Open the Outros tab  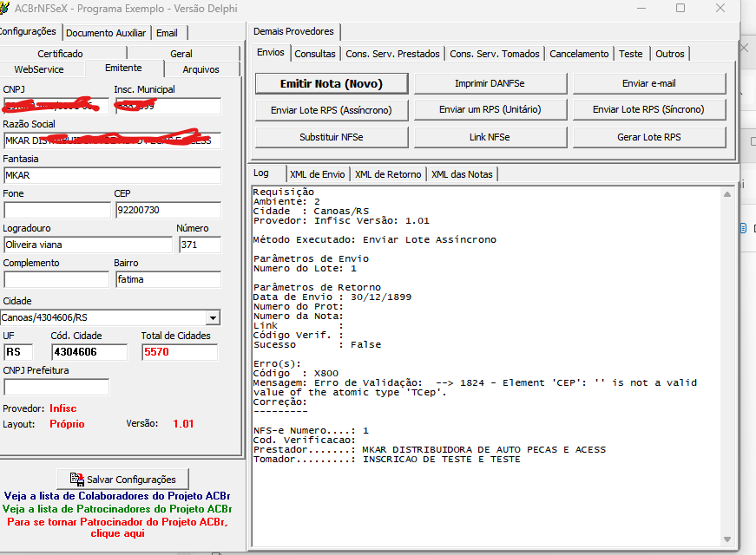670,54
